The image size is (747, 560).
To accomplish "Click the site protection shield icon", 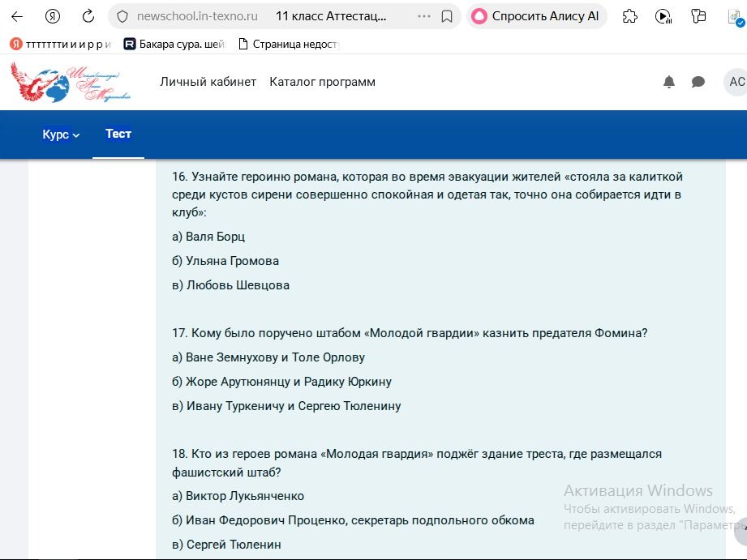I will click(122, 17).
